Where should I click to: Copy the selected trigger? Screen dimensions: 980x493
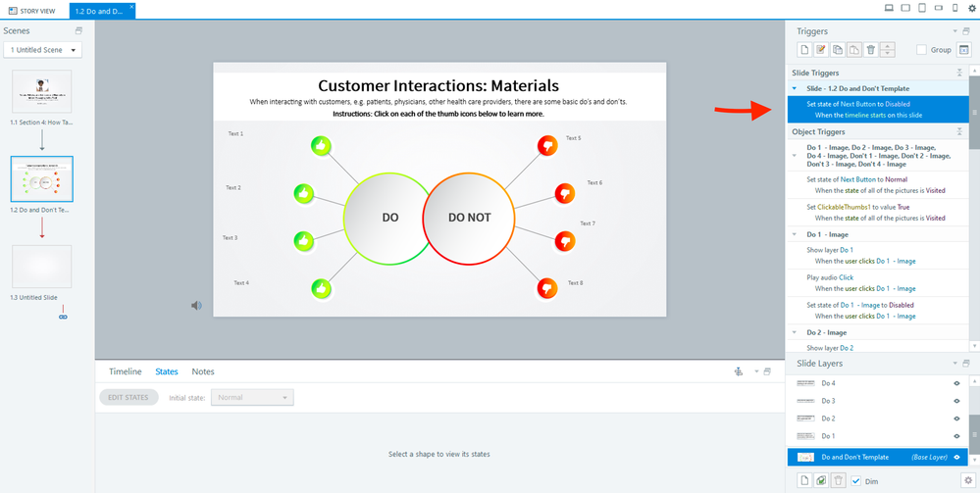pos(838,50)
